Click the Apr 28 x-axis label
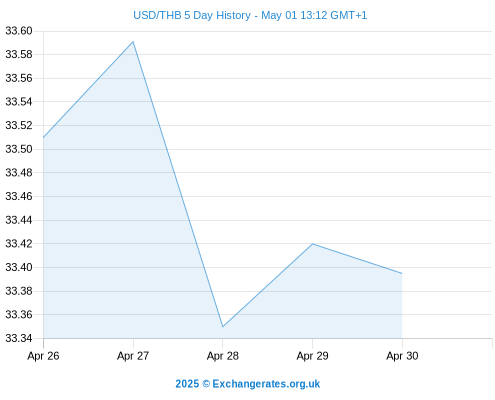 (x=223, y=356)
